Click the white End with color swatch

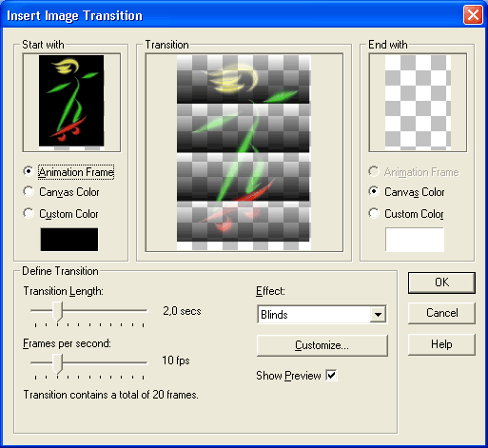point(415,240)
